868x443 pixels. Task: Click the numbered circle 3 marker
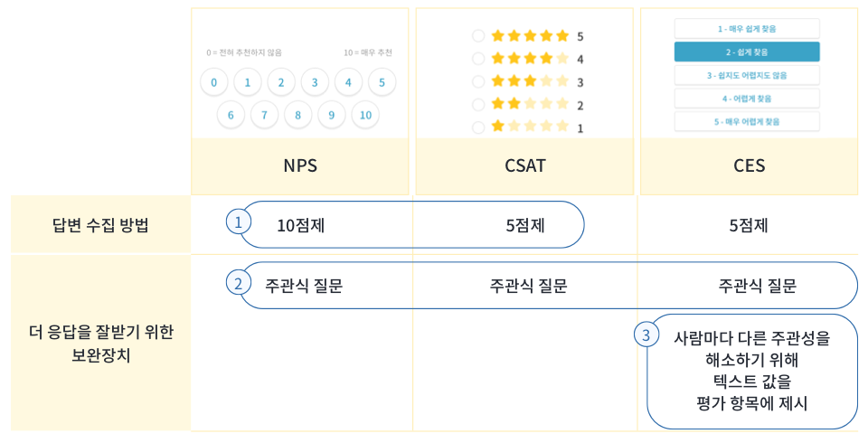coord(646,335)
